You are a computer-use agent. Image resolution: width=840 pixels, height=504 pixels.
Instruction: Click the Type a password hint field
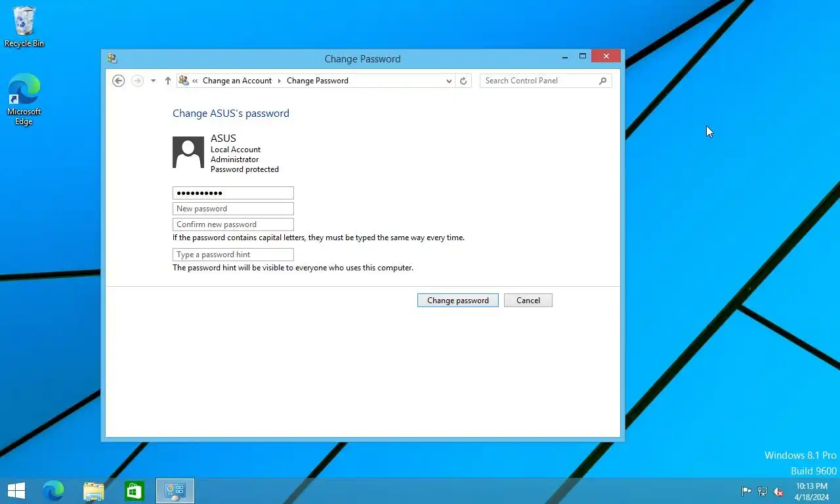[233, 255]
